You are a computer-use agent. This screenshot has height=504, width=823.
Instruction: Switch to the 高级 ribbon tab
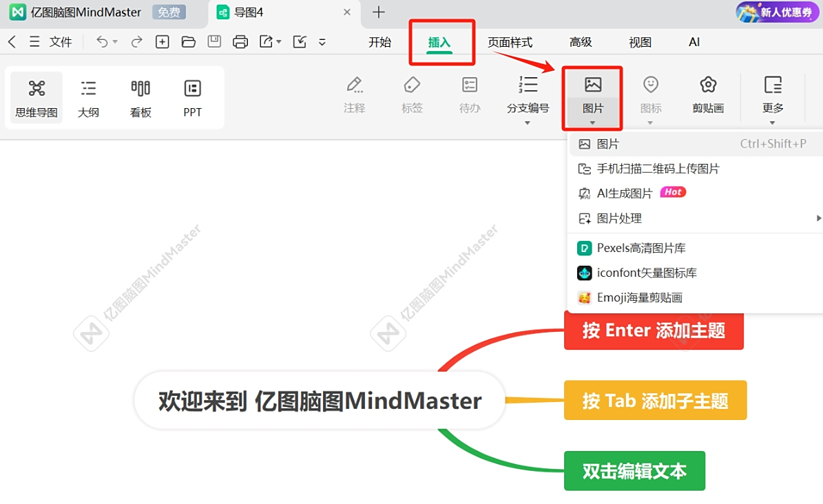581,42
